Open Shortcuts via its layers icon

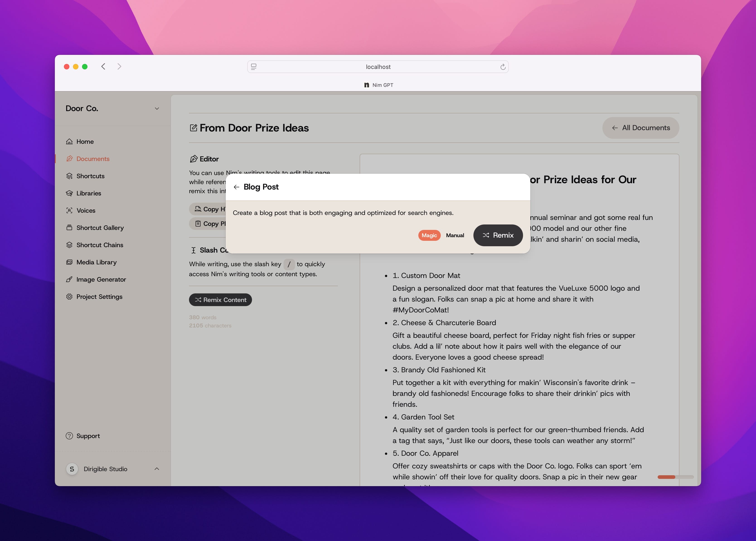pyautogui.click(x=69, y=176)
